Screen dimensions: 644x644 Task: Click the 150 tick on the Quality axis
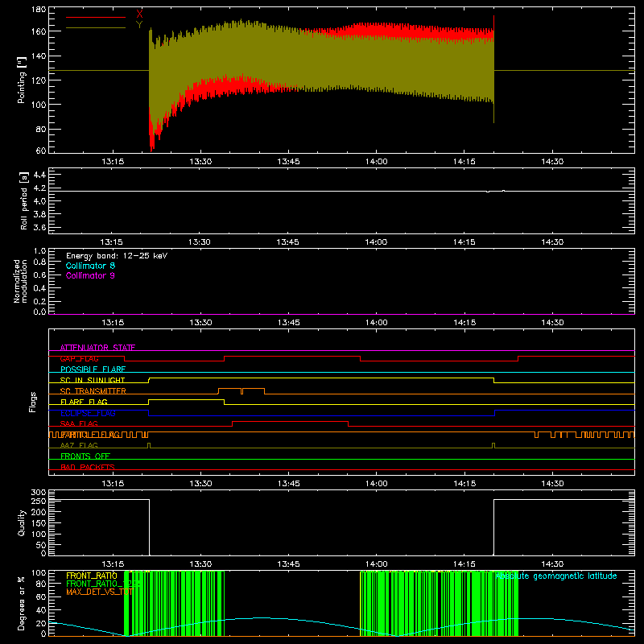click(39, 523)
